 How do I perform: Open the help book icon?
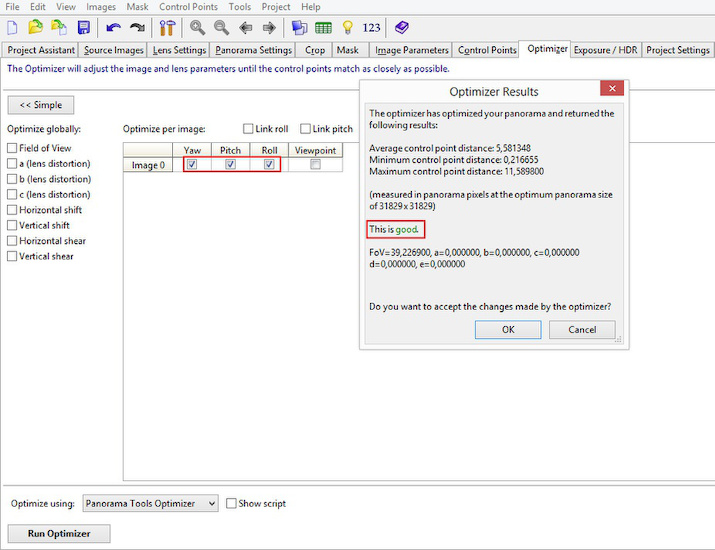401,27
